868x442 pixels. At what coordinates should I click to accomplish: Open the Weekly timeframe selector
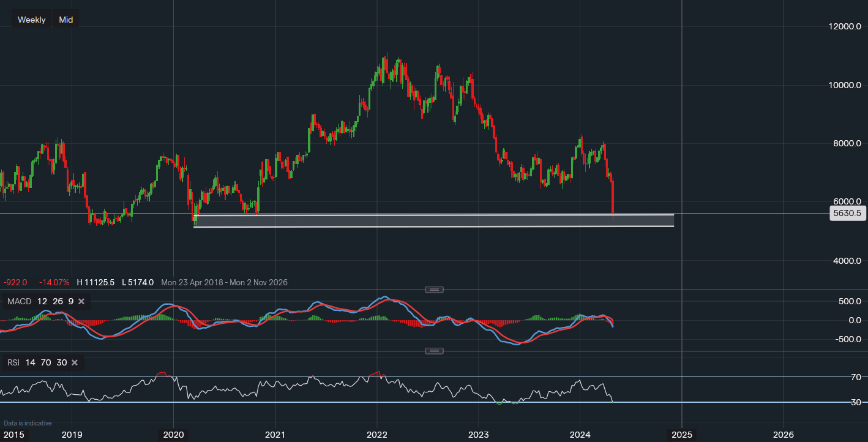(x=31, y=20)
